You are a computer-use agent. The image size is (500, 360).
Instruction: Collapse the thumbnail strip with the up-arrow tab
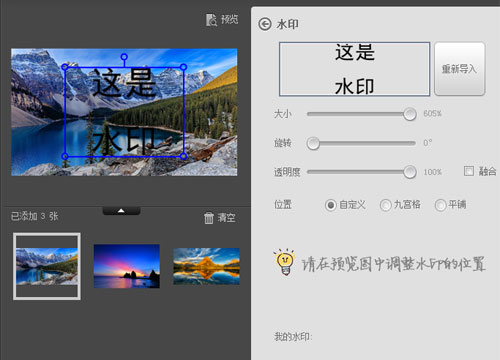click(x=121, y=211)
